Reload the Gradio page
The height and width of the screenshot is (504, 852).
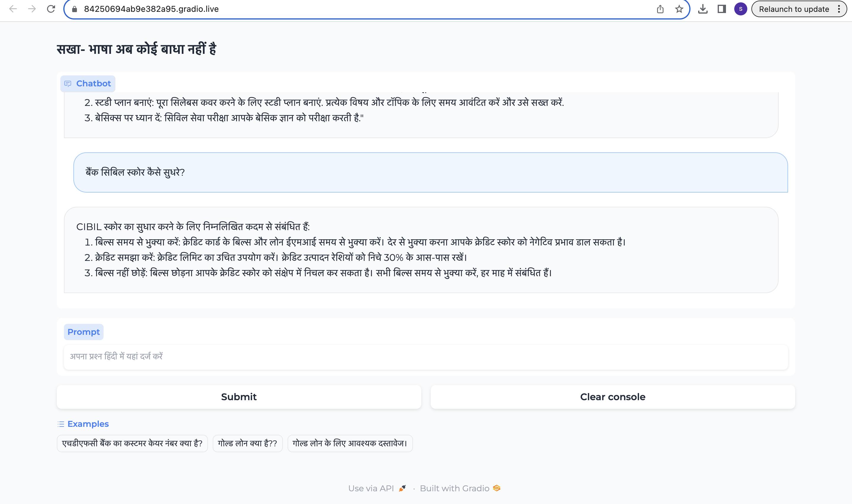pos(51,9)
